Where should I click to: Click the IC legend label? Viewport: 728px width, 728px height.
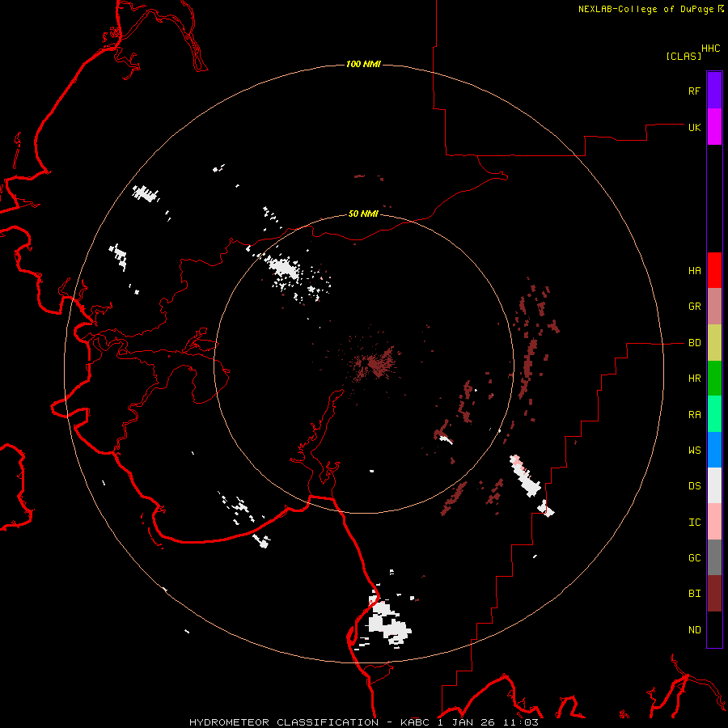[x=695, y=523]
